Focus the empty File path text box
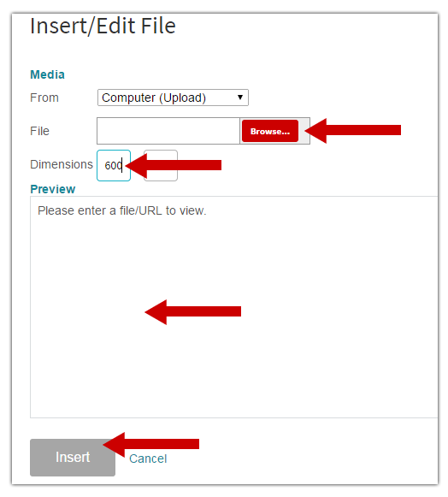This screenshot has width=448, height=497. click(x=168, y=131)
